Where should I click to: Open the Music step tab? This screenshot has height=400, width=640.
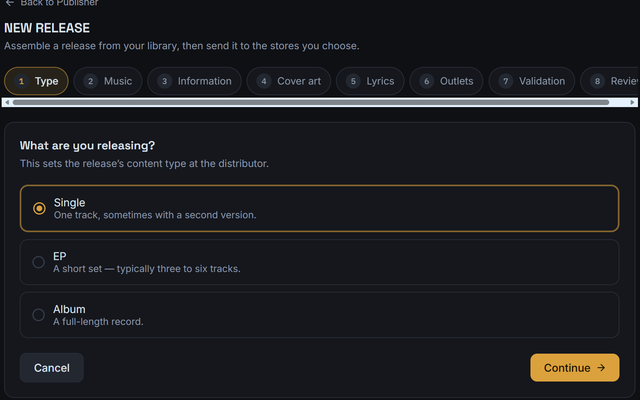click(x=108, y=81)
